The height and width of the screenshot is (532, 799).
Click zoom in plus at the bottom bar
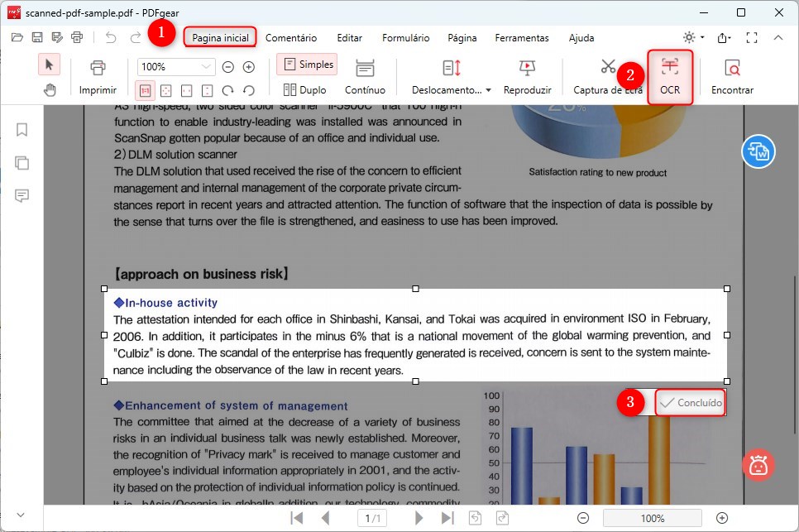[720, 518]
